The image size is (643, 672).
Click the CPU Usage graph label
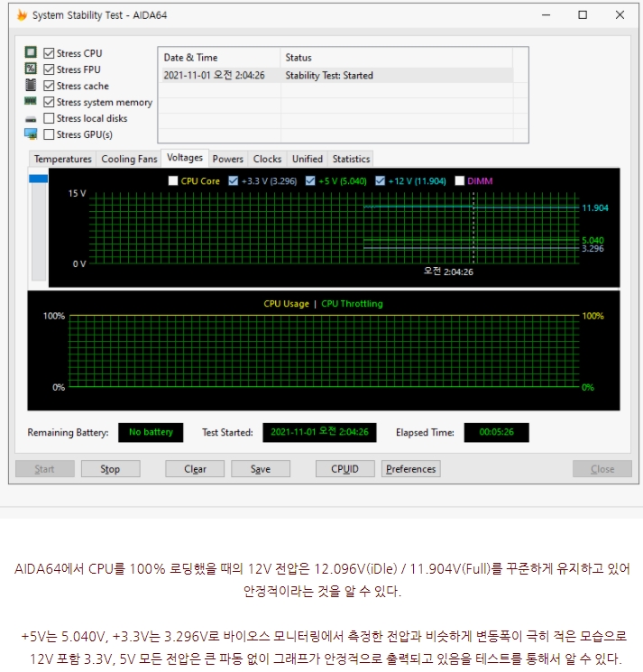tap(286, 304)
